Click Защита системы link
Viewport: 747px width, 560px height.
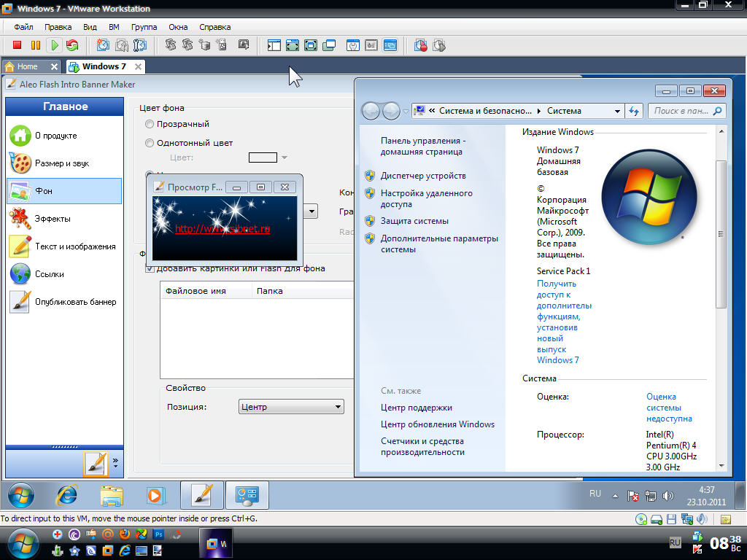(x=414, y=221)
